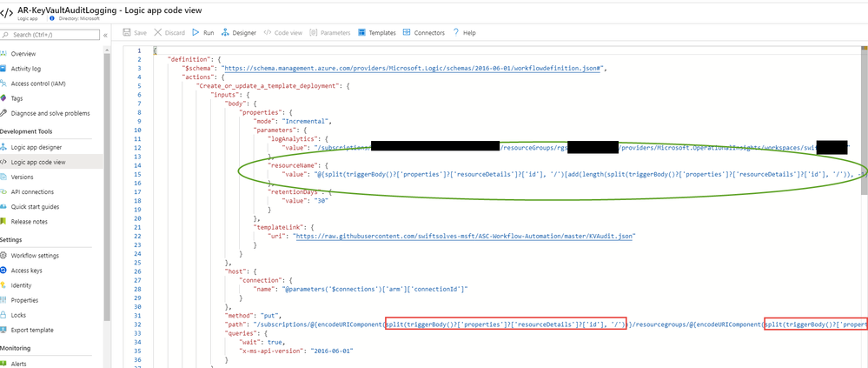868x368 pixels.
Task: Open Designer via its toolbar icon
Action: point(225,33)
